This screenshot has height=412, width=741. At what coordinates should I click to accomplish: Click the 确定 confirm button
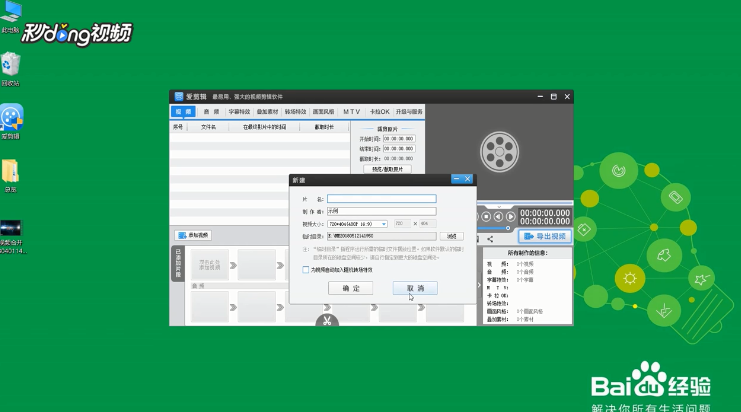[351, 288]
